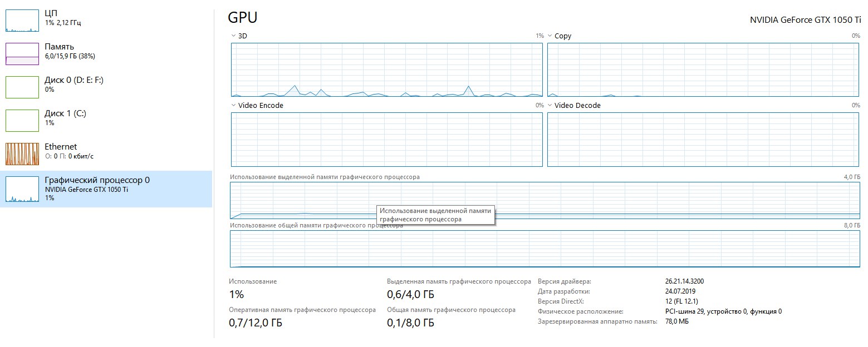Open the 3D engine dropdown chevron

pos(233,36)
